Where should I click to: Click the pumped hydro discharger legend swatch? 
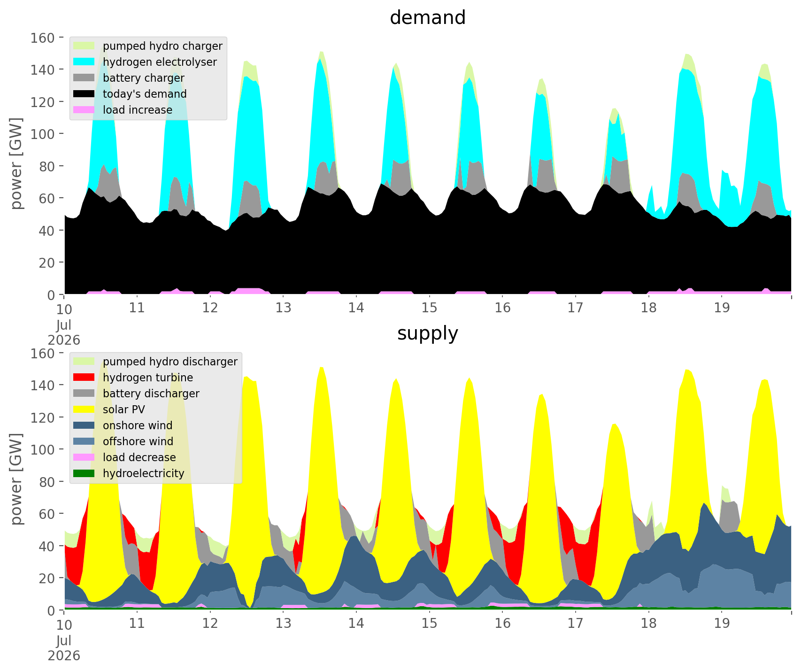(x=85, y=362)
